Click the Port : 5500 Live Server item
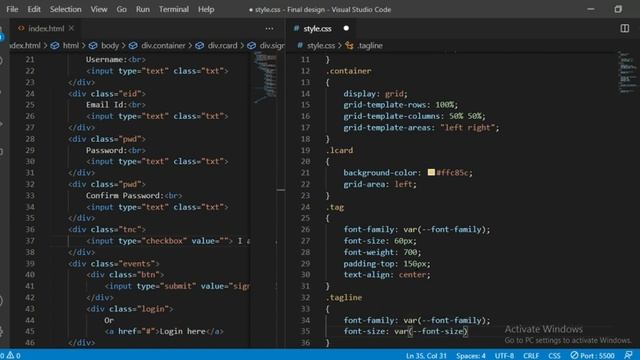The width and height of the screenshot is (640, 360). [x=592, y=356]
